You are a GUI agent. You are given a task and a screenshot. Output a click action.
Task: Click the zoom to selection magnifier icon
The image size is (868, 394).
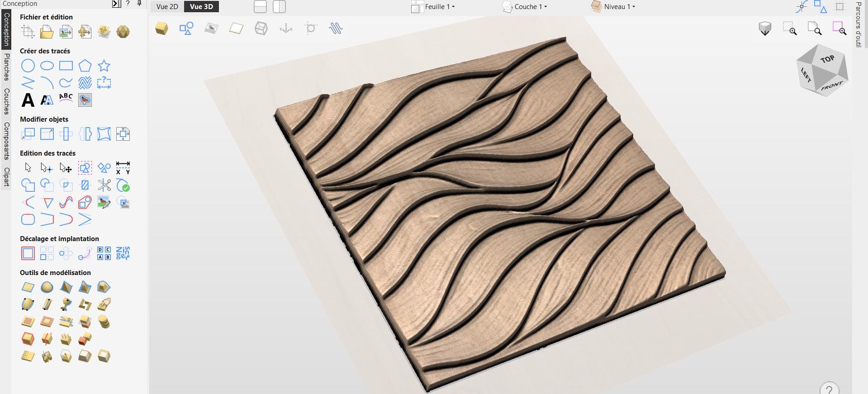coord(840,28)
